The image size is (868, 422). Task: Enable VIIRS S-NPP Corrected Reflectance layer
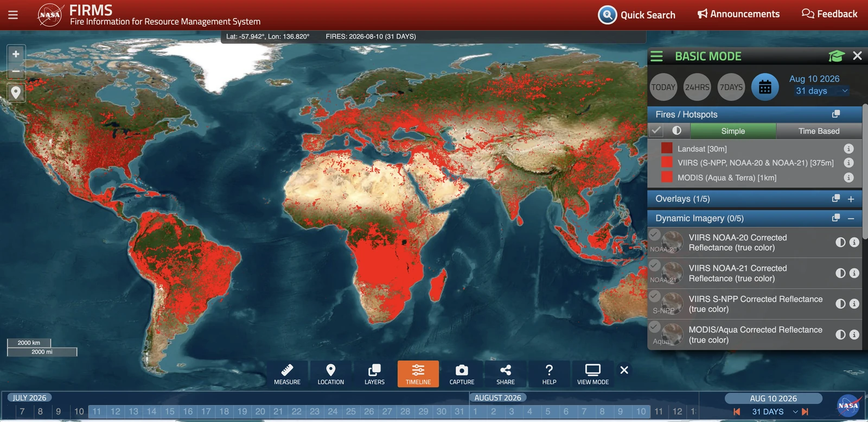point(655,296)
